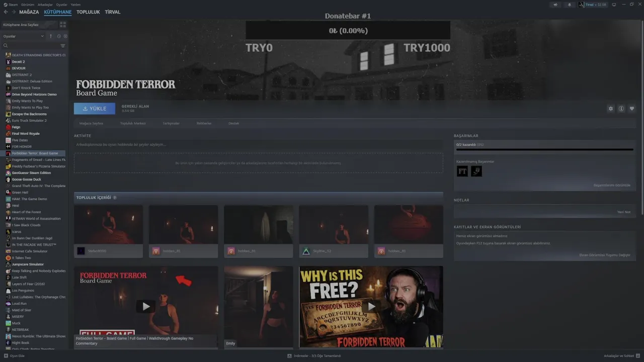Open the Oyunlar menu in menu bar
The image size is (644, 362).
pyautogui.click(x=62, y=5)
